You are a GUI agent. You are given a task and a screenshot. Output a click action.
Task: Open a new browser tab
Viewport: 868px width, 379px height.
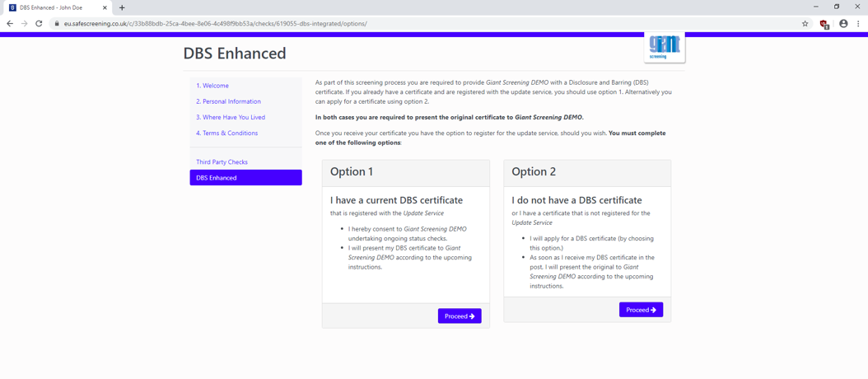(122, 7)
